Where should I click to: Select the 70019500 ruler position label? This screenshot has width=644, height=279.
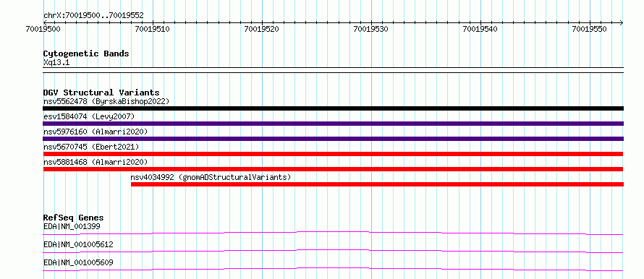(43, 29)
